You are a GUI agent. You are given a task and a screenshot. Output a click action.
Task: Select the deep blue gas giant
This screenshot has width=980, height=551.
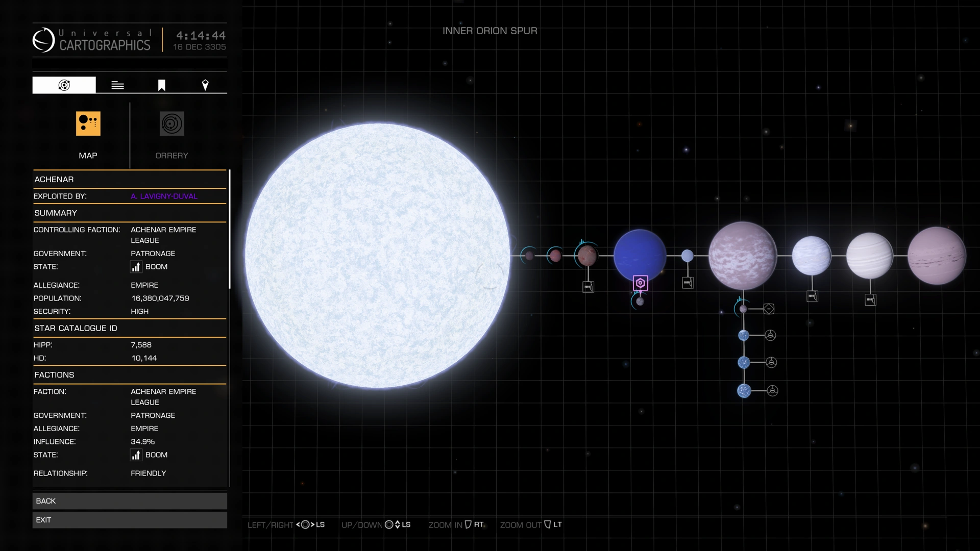640,255
